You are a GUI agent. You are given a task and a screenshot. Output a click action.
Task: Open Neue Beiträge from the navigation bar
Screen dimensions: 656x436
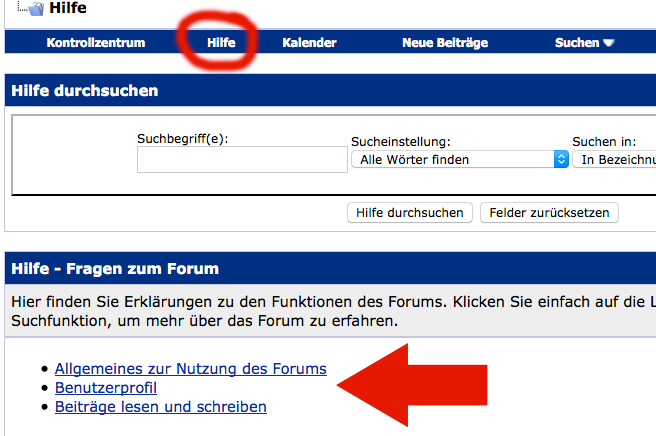tap(443, 43)
